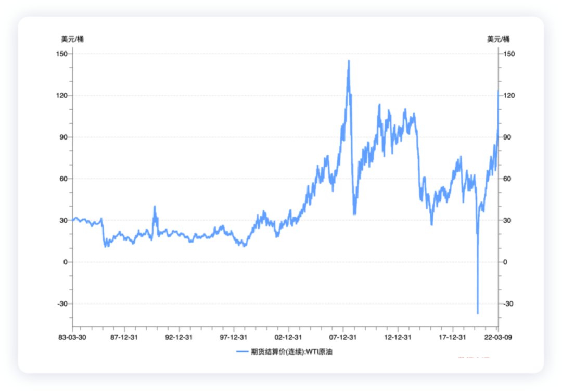Click the blue line swatch in the legend
The width and height of the screenshot is (562, 392).
(x=242, y=352)
